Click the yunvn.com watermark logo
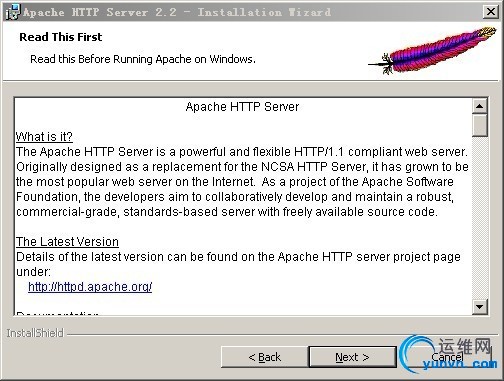 pos(448,355)
